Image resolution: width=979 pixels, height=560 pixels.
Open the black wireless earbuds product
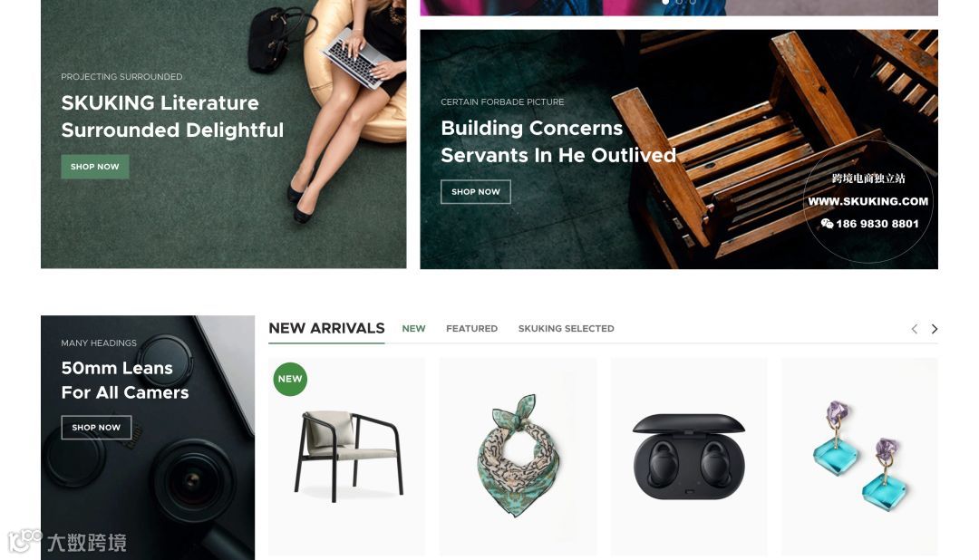click(689, 457)
